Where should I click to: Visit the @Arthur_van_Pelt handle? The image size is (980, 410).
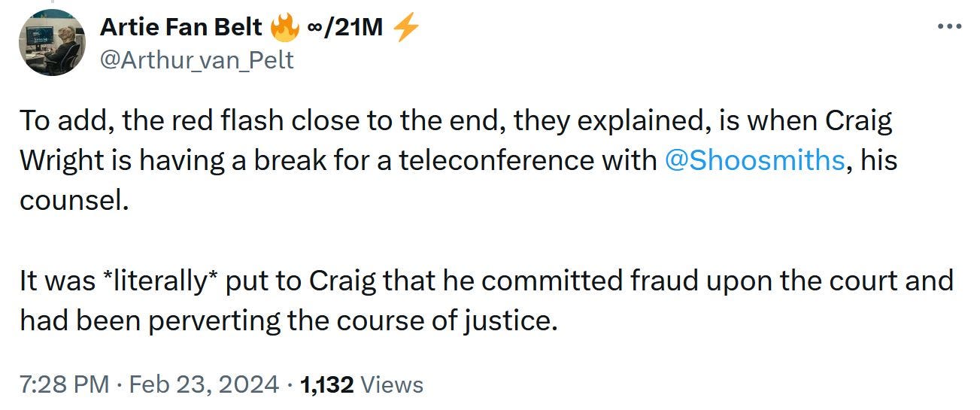pos(197,59)
